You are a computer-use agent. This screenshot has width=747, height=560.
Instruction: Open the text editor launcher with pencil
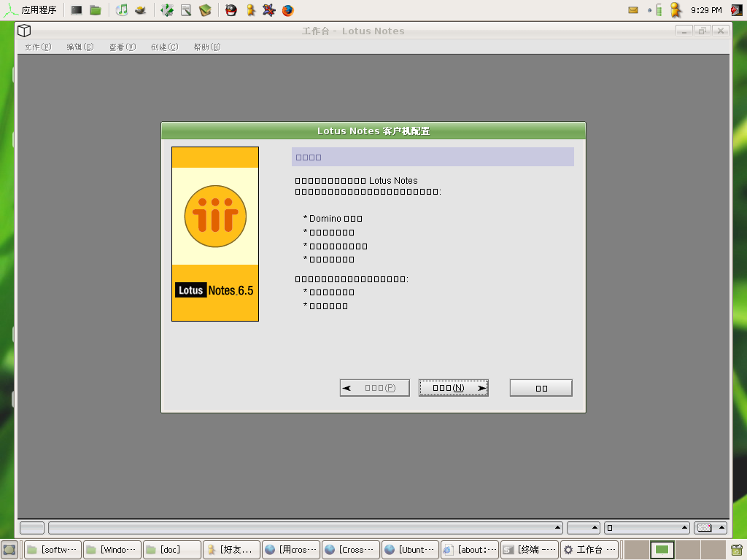click(186, 10)
